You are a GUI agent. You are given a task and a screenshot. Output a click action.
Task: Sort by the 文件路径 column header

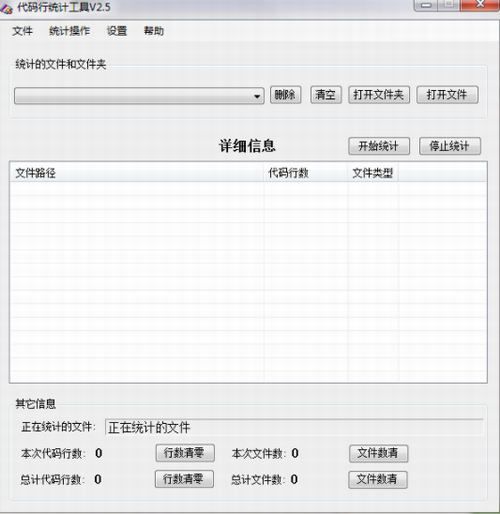pos(137,173)
